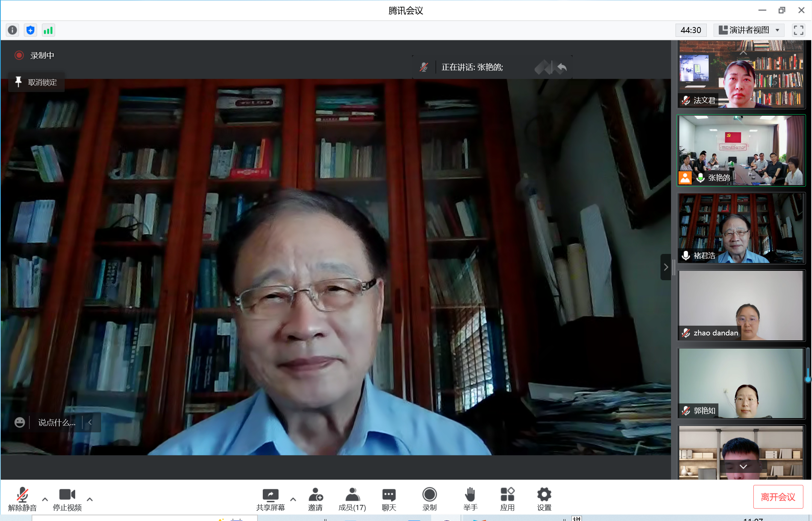The width and height of the screenshot is (812, 521).
Task: Click the reply arrow in speaker bar
Action: [562, 67]
